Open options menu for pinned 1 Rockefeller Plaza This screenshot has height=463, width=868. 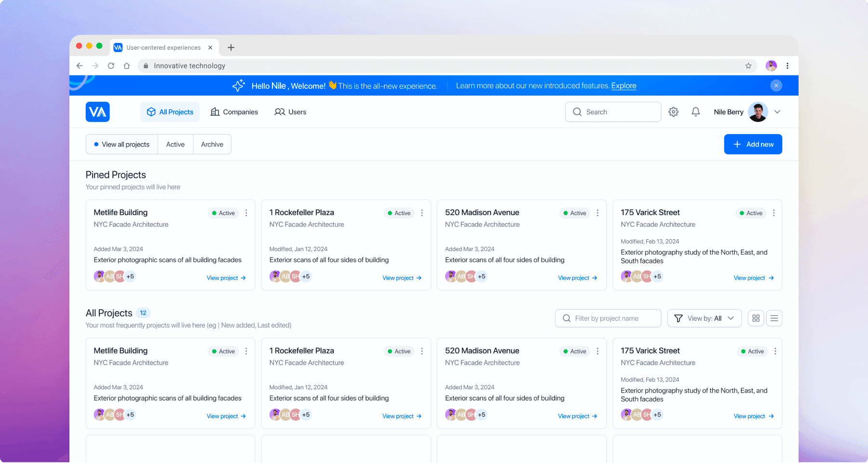point(422,213)
